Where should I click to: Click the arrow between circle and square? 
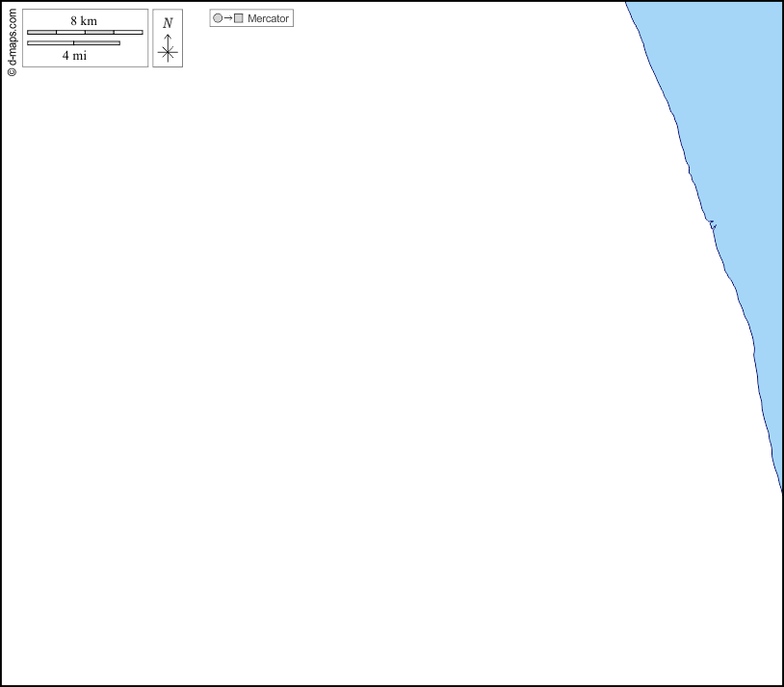click(228, 18)
